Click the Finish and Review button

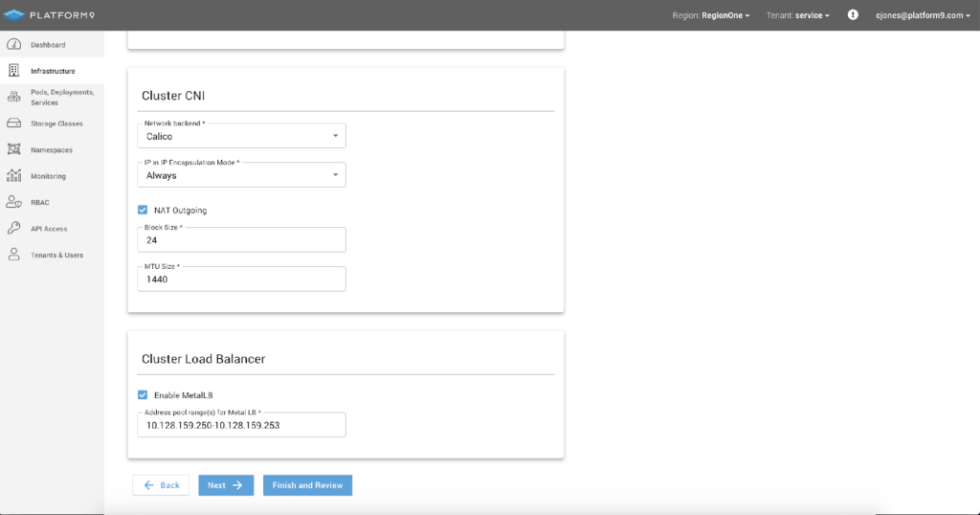307,485
